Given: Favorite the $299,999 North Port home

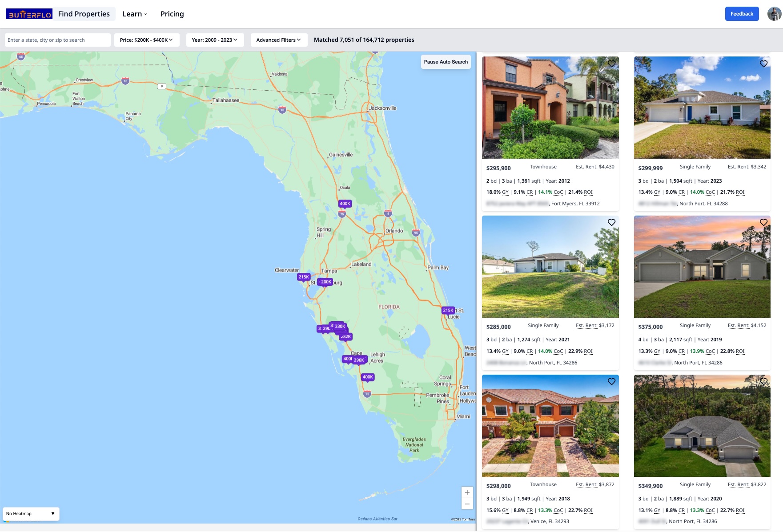Looking at the screenshot, I should tap(764, 64).
